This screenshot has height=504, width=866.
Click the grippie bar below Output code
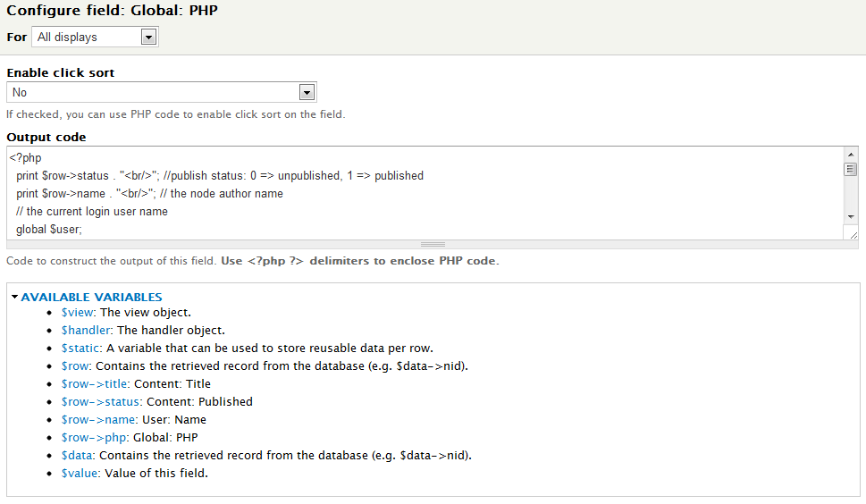click(433, 244)
